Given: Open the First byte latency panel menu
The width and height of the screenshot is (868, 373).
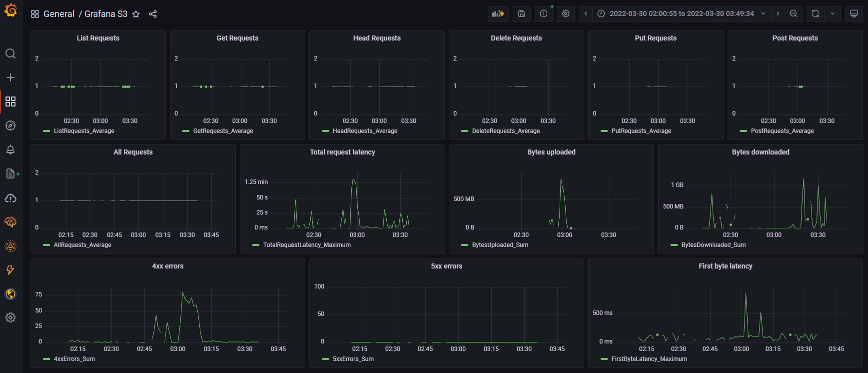Looking at the screenshot, I should [x=726, y=266].
